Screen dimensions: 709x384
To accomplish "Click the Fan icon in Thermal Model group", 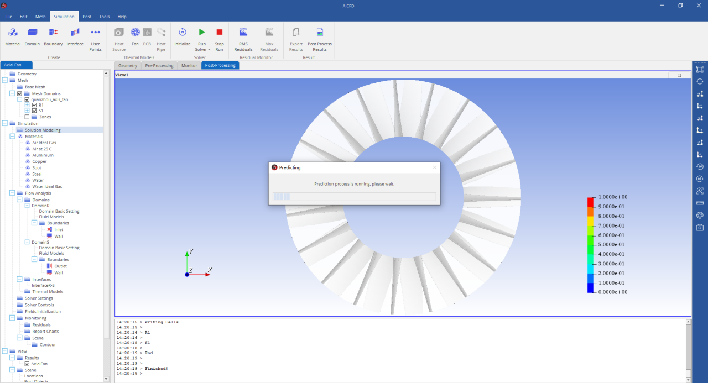I will 135,32.
